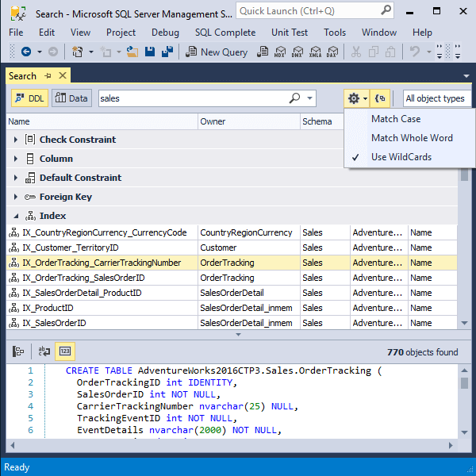Viewport: 476px width, 476px height.
Task: Toggle the DDL search mode button
Action: click(30, 98)
